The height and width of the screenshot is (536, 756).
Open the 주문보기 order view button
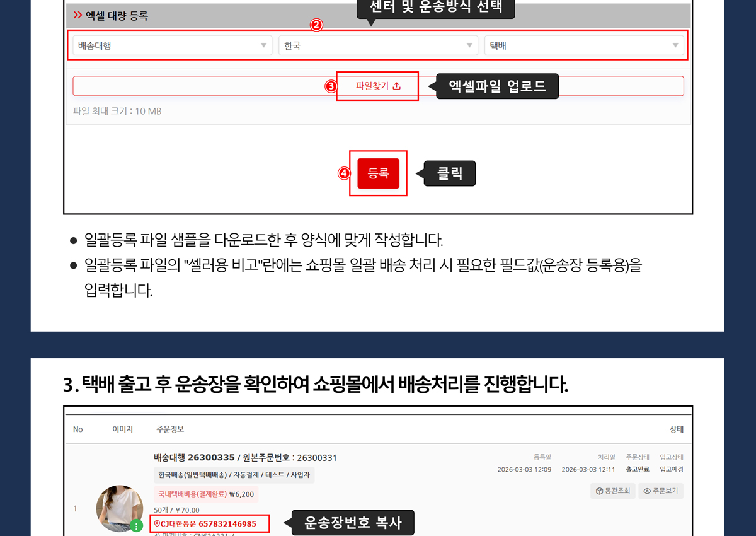(x=660, y=491)
